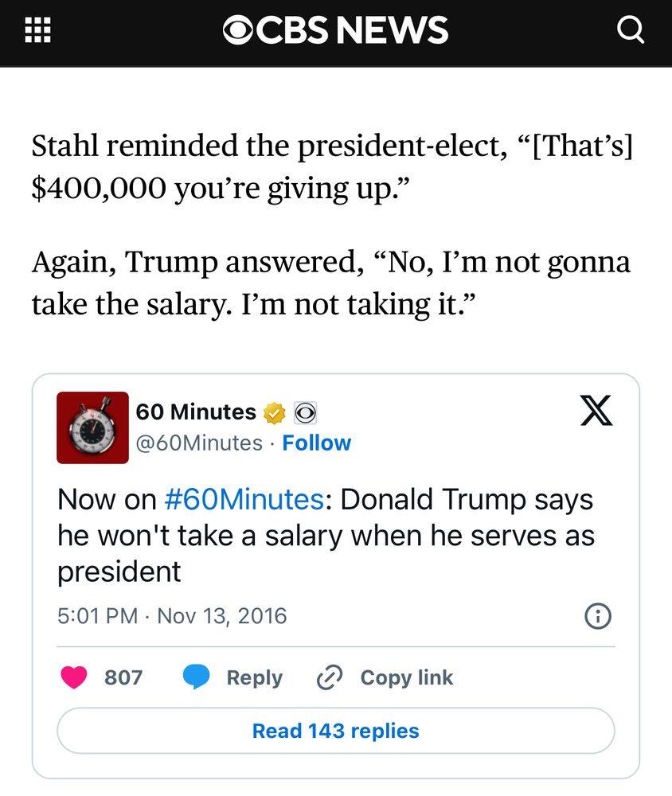
Task: Open the post on X via the X logo
Action: [x=598, y=411]
